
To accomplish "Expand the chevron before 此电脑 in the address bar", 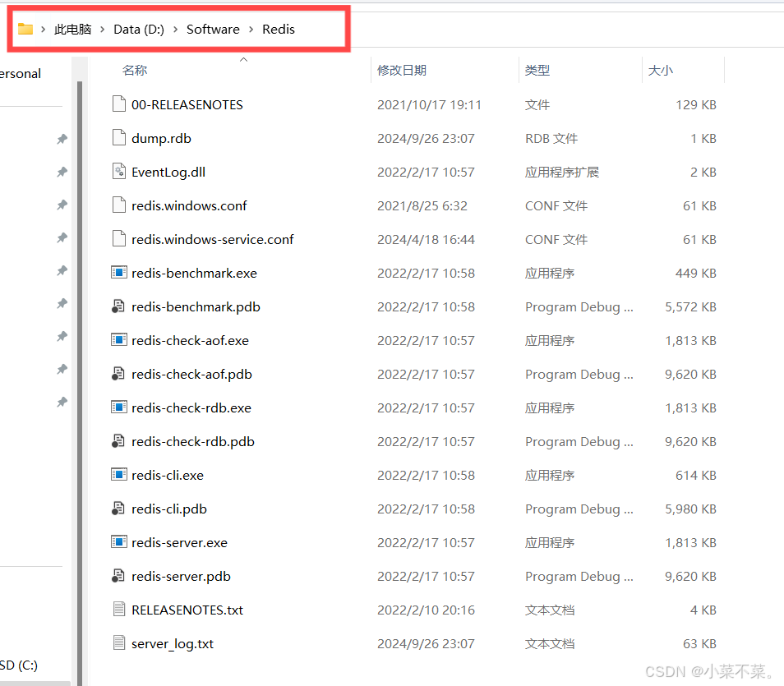I will 44,30.
